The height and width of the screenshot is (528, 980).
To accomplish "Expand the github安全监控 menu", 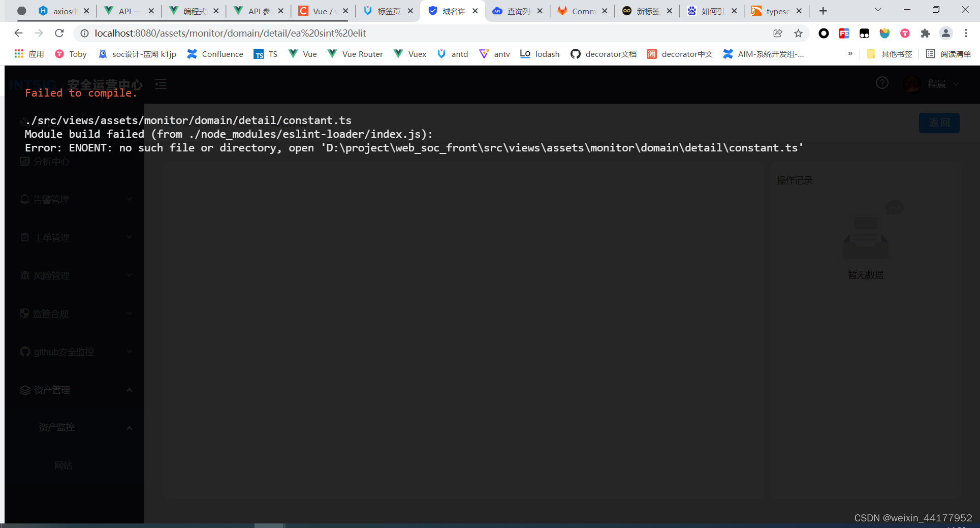I will coord(74,352).
